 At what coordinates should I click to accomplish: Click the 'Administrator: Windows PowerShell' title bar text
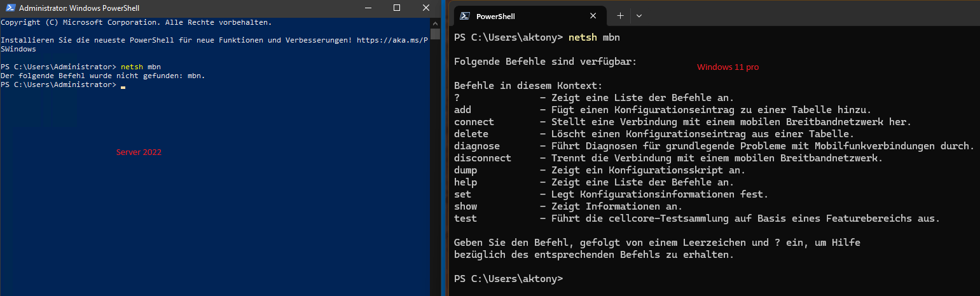click(79, 8)
